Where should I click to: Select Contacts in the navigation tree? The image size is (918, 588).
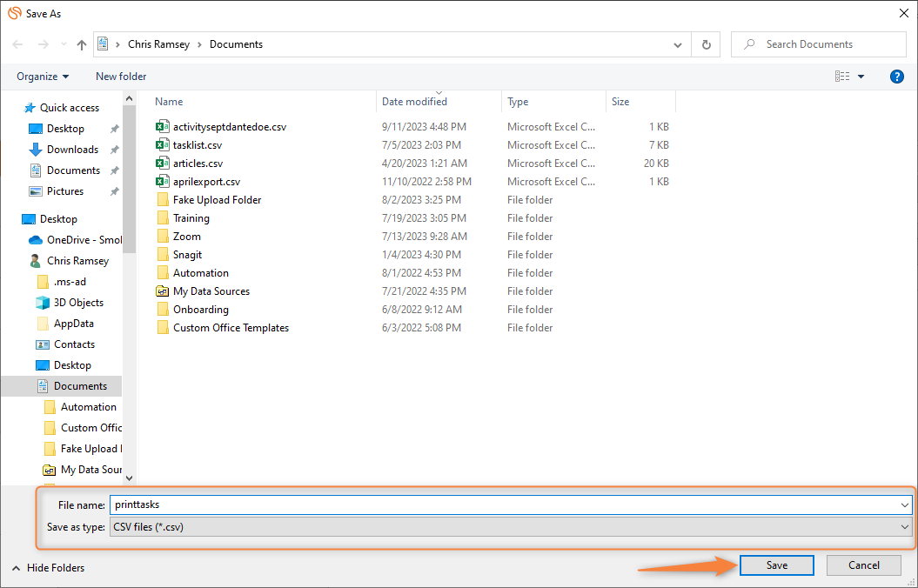(x=74, y=344)
